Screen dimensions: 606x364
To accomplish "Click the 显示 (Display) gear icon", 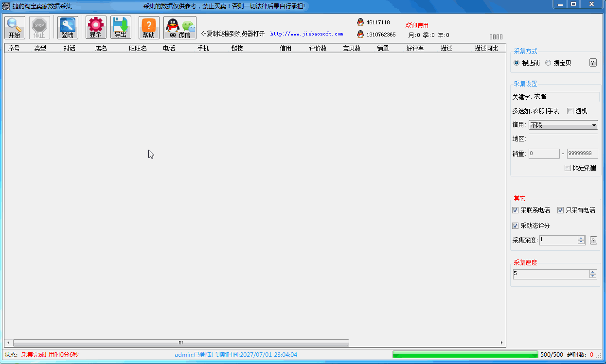I will [96, 28].
